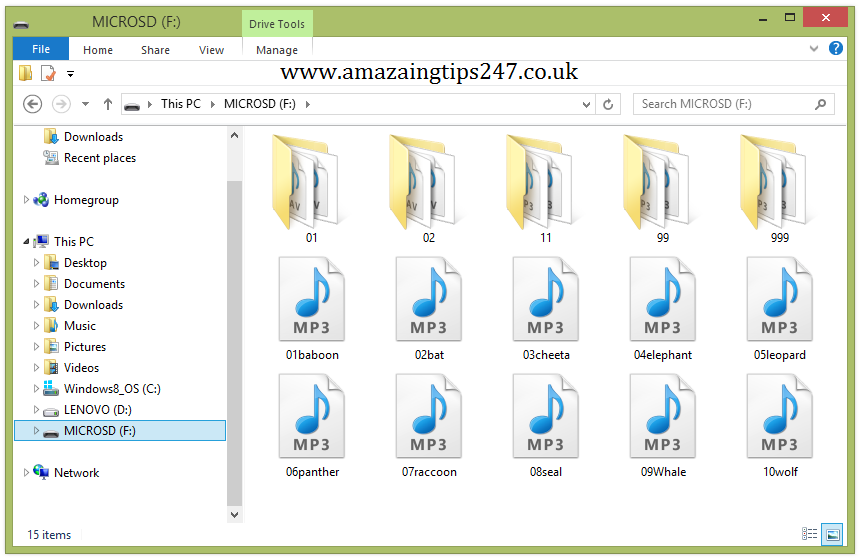The width and height of the screenshot is (861, 559).
Task: Select the 10wolf MP3 file
Action: pyautogui.click(x=780, y=426)
